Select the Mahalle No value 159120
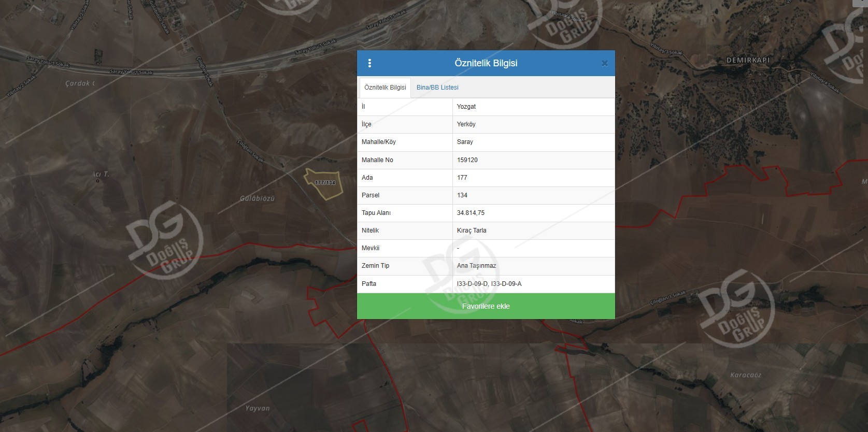Viewport: 868px width, 432px height. click(x=467, y=160)
